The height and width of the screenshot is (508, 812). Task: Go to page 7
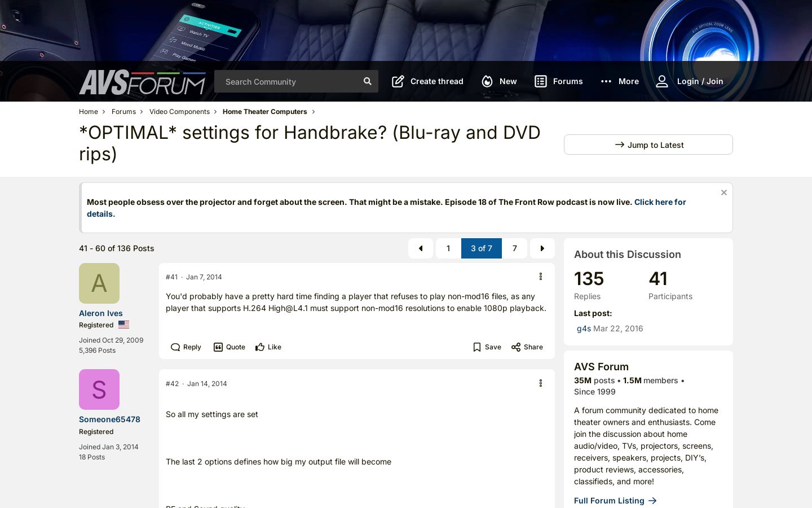click(x=515, y=248)
